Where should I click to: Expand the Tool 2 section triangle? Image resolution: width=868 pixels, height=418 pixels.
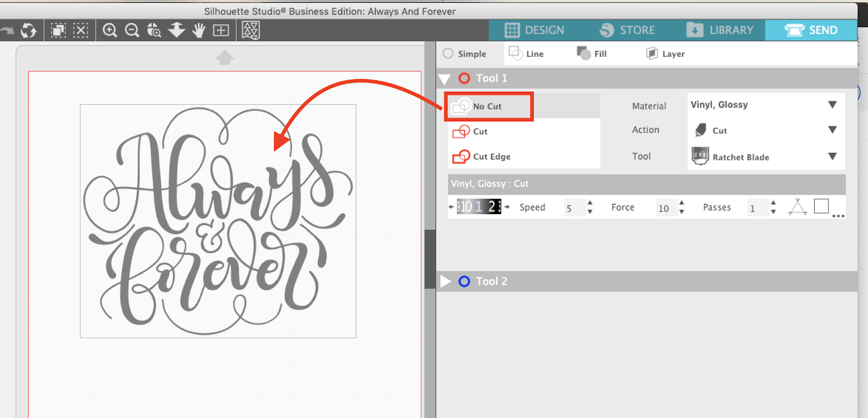tap(445, 281)
